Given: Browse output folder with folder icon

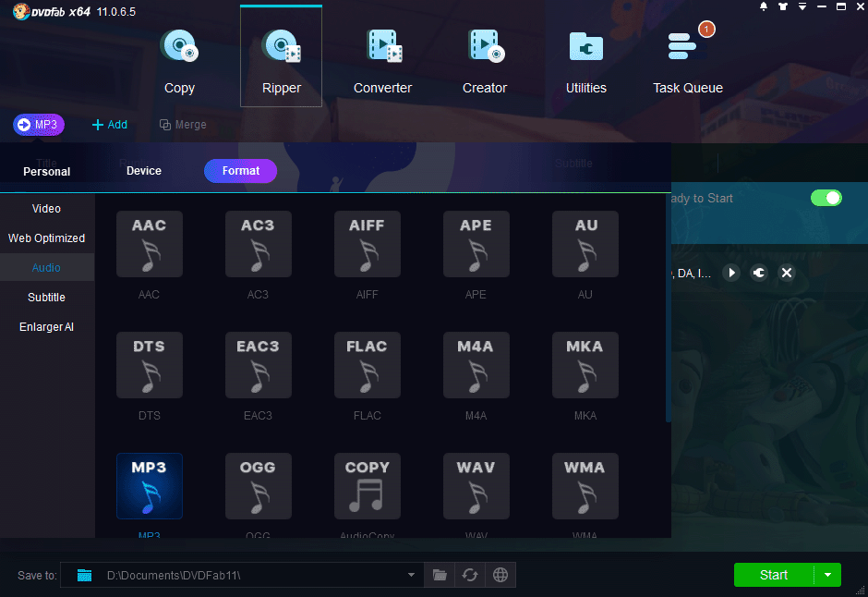Looking at the screenshot, I should [x=440, y=575].
